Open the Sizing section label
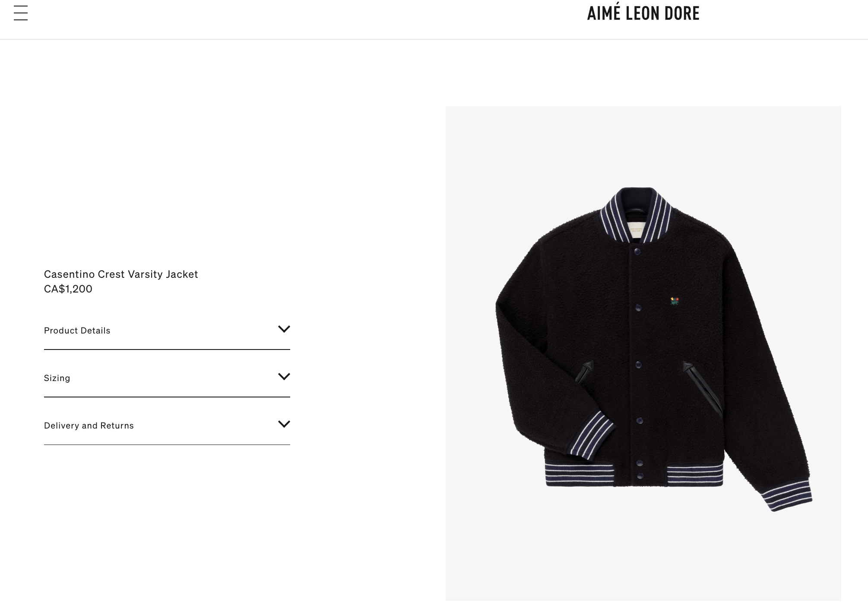 tap(57, 378)
